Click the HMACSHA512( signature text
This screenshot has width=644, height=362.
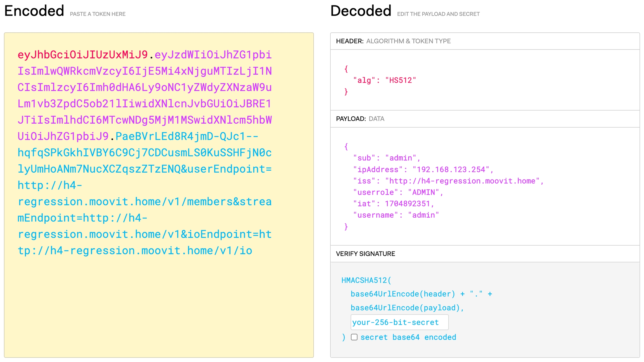[x=366, y=280]
